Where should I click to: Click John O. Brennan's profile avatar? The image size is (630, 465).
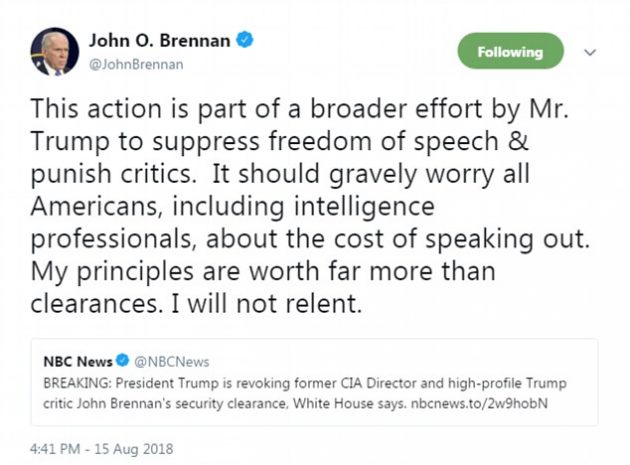(x=53, y=52)
